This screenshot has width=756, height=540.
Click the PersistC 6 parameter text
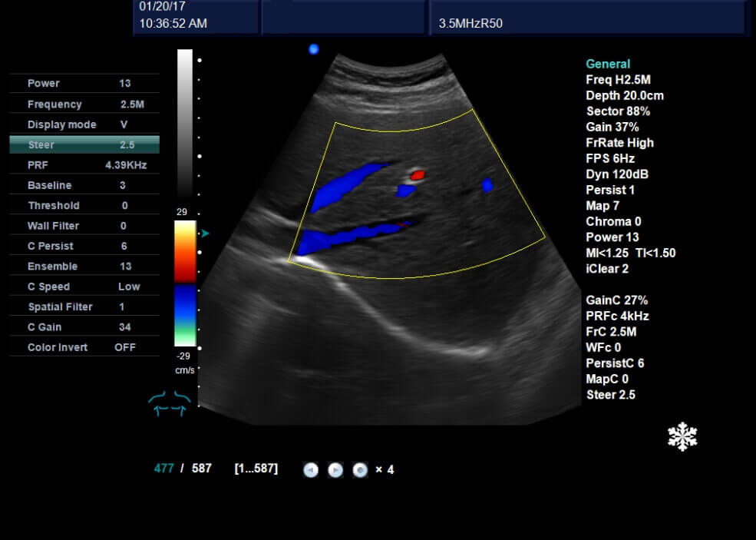point(615,363)
